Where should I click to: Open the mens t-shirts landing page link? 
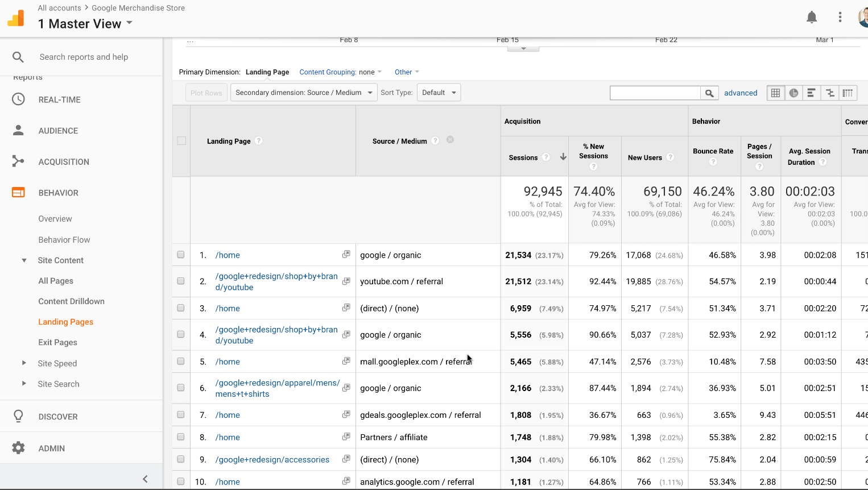pos(278,388)
